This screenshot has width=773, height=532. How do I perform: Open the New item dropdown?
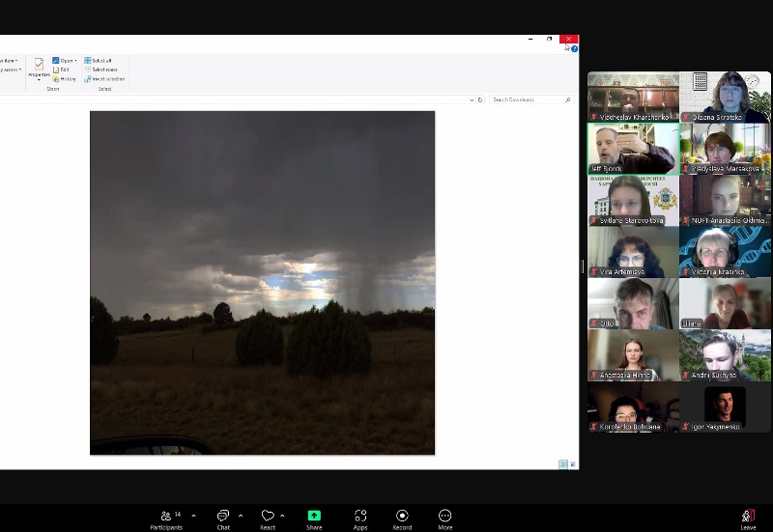(x=9, y=61)
